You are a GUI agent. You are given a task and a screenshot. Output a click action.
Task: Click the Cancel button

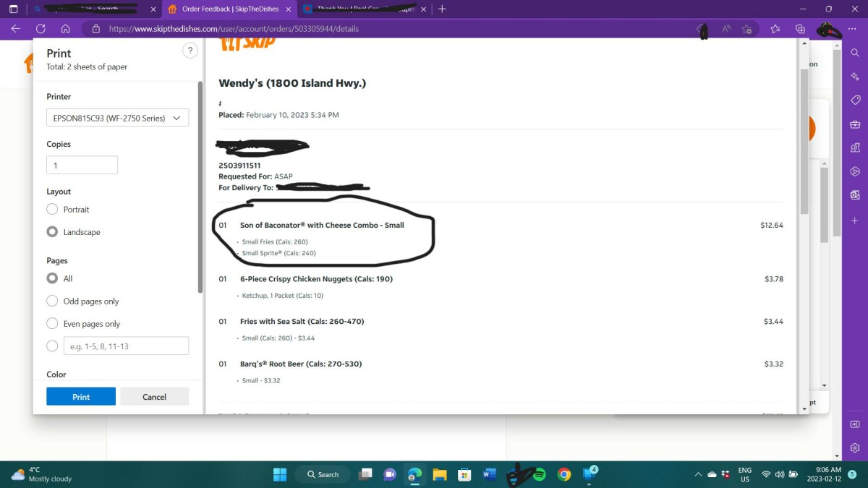(154, 396)
